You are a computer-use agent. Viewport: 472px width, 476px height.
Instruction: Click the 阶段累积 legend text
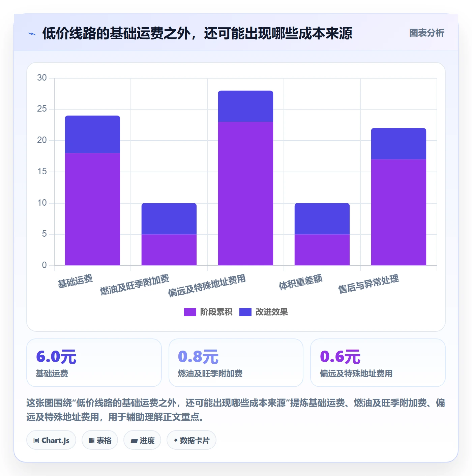[x=216, y=312]
